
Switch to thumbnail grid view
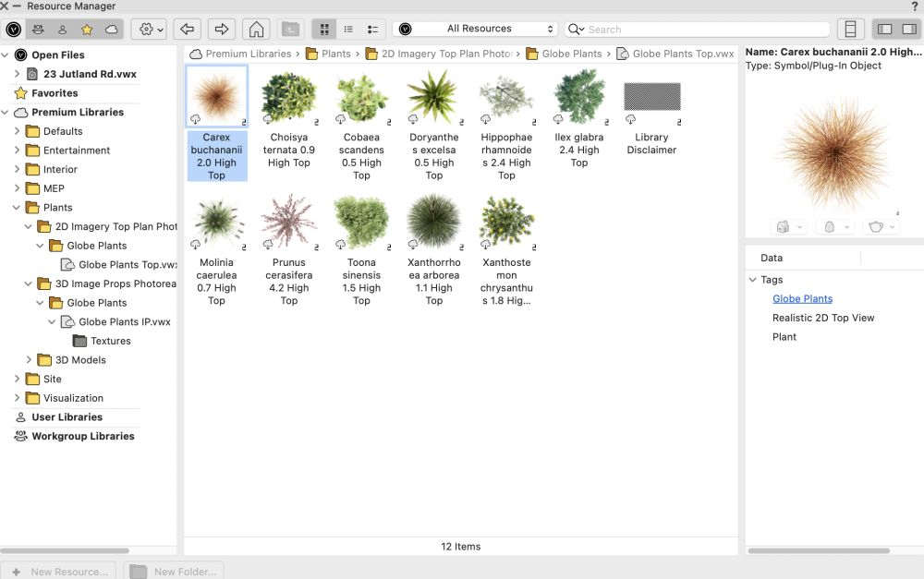point(324,30)
